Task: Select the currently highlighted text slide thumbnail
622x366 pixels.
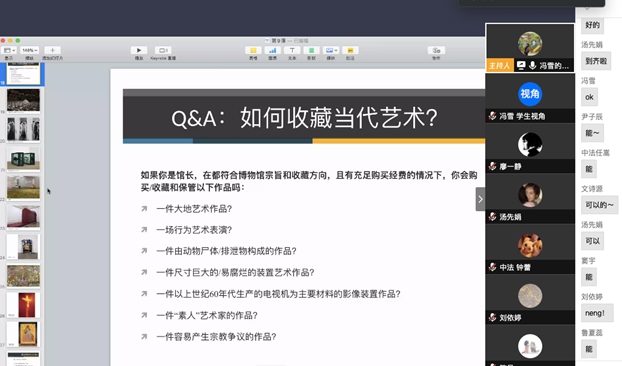Action: (23, 74)
